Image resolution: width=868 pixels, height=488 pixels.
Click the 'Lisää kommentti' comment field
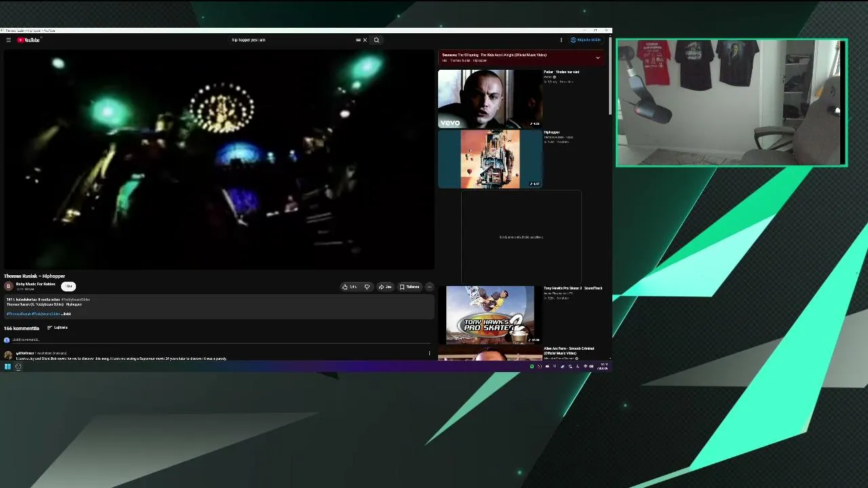click(x=220, y=340)
